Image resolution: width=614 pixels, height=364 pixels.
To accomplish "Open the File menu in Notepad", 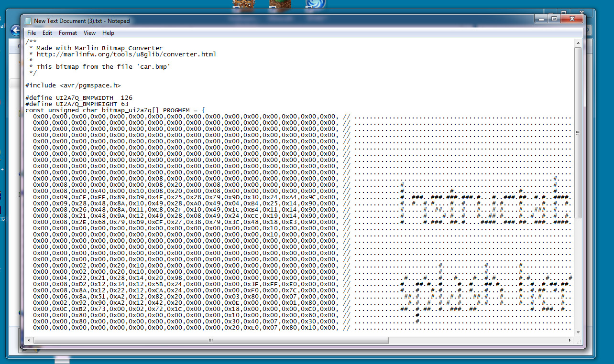I will point(32,33).
